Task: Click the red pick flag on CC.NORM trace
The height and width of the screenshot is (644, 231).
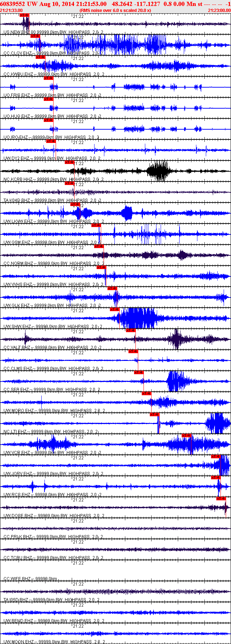Action: click(x=99, y=246)
